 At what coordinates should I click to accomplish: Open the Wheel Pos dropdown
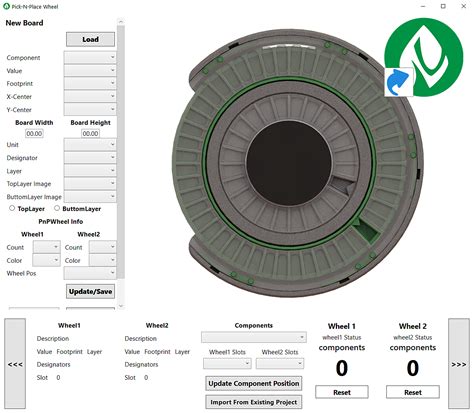click(90, 273)
